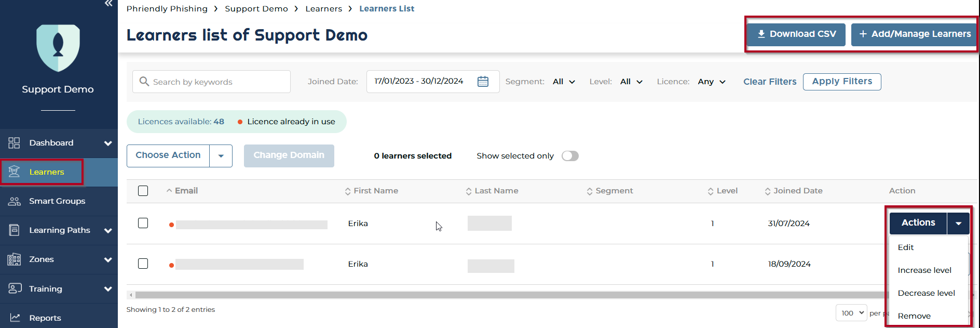Screen dimensions: 980x328
Task: Open the calendar date picker icon
Action: coord(483,82)
